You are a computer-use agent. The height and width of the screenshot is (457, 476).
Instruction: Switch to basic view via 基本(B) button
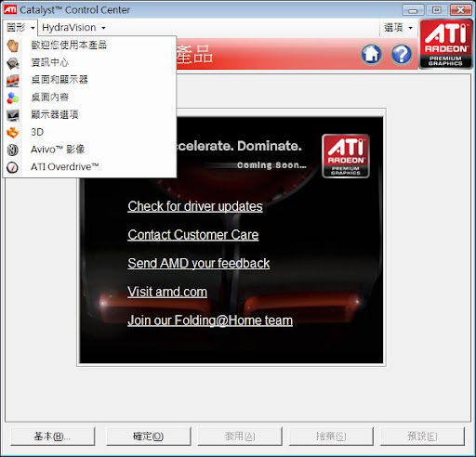[x=52, y=437]
